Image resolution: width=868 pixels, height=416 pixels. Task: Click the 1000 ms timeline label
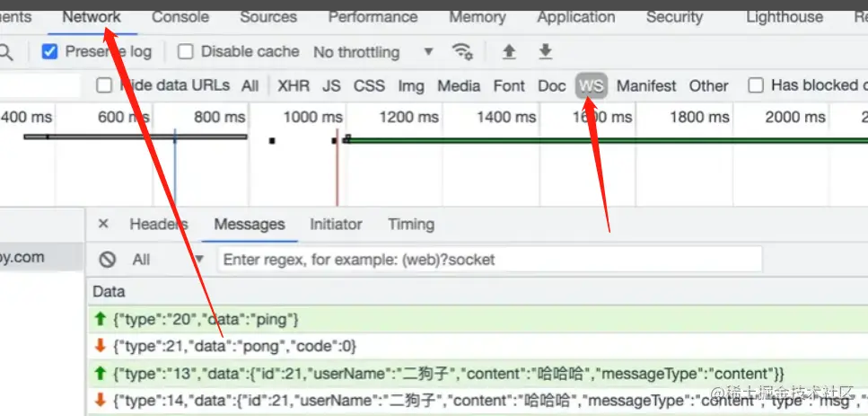[312, 117]
